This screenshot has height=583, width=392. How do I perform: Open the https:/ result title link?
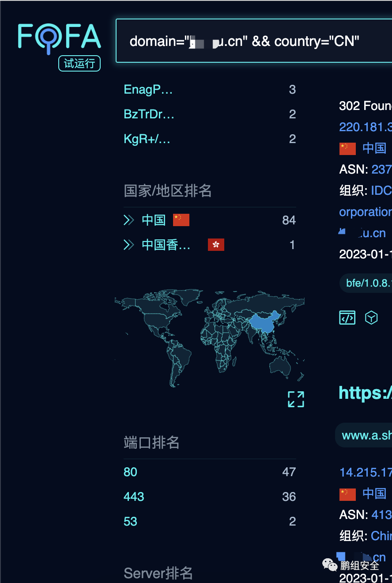(365, 393)
